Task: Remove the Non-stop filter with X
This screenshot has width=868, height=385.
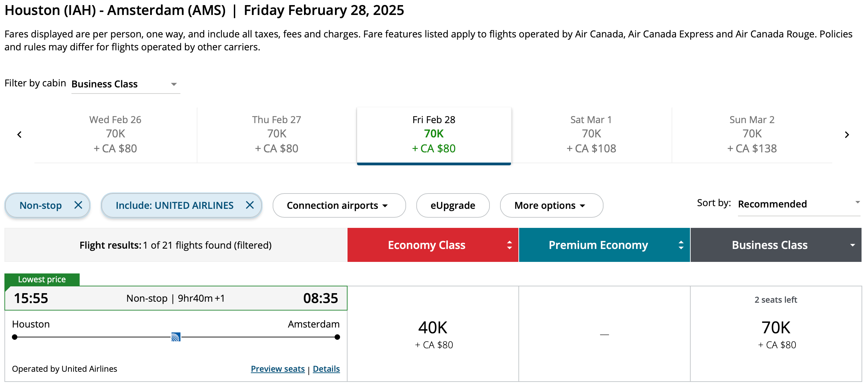Action: 78,205
